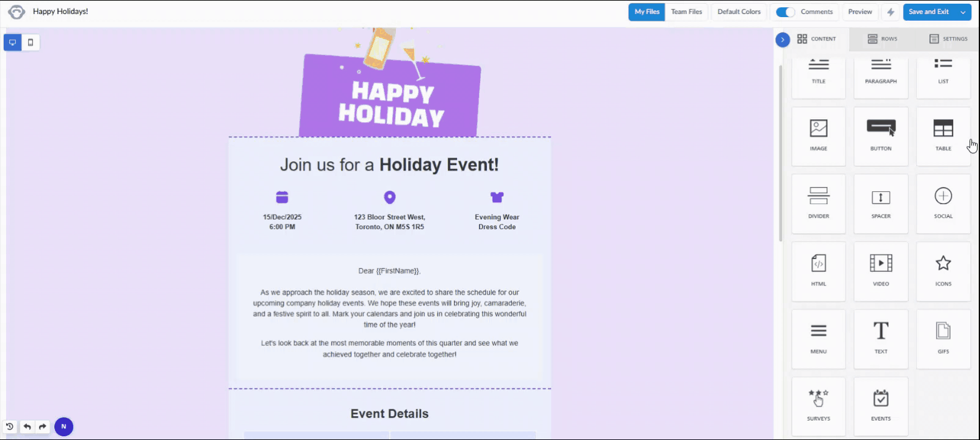Click the 'Let's look back' paragraph
Image resolution: width=980 pixels, height=440 pixels.
pyautogui.click(x=389, y=349)
